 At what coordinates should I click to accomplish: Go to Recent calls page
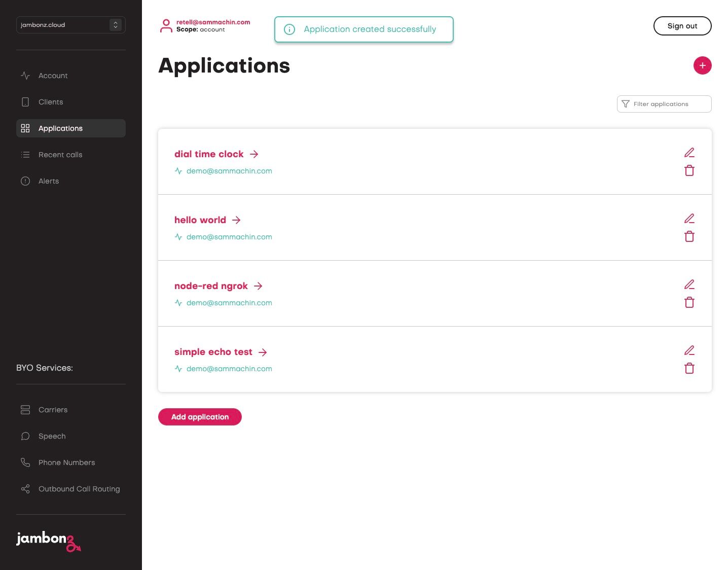pos(60,155)
